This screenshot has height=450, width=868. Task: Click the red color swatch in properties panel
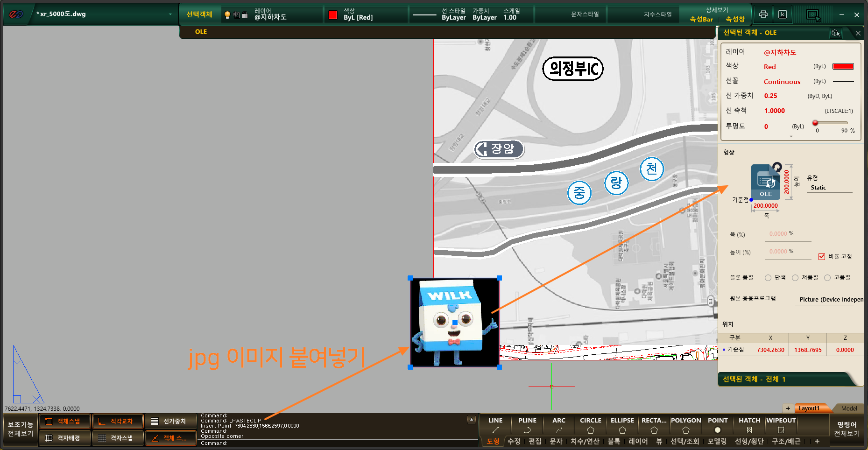point(843,66)
